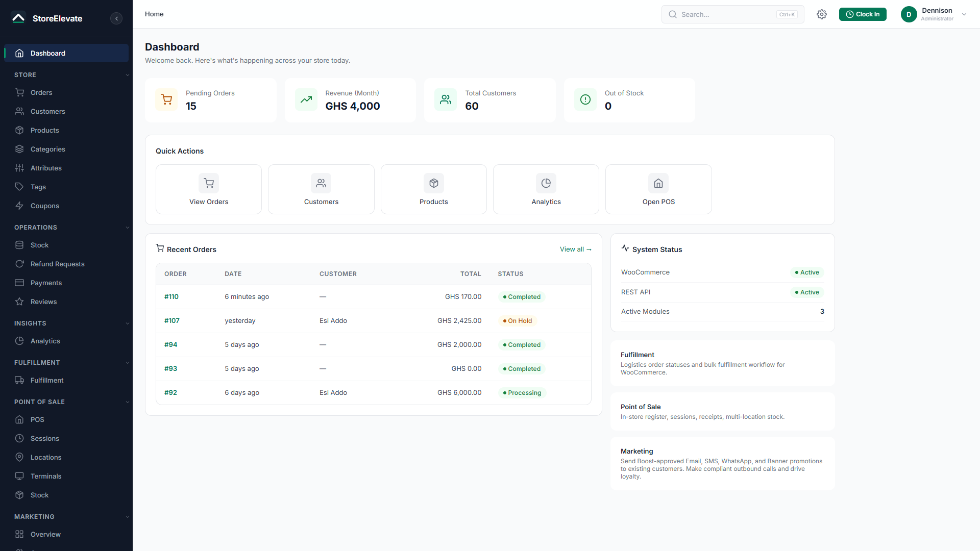Click the Tags icon in sidebar
Image resolution: width=980 pixels, height=551 pixels.
[x=19, y=187]
